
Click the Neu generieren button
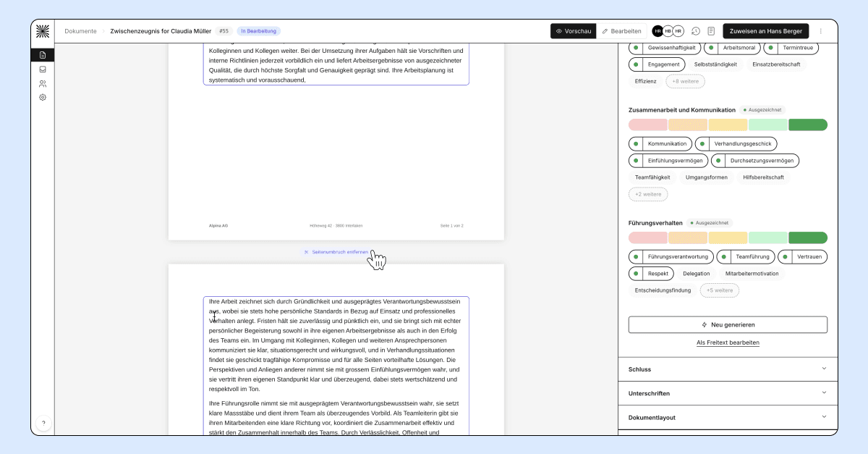click(x=728, y=324)
